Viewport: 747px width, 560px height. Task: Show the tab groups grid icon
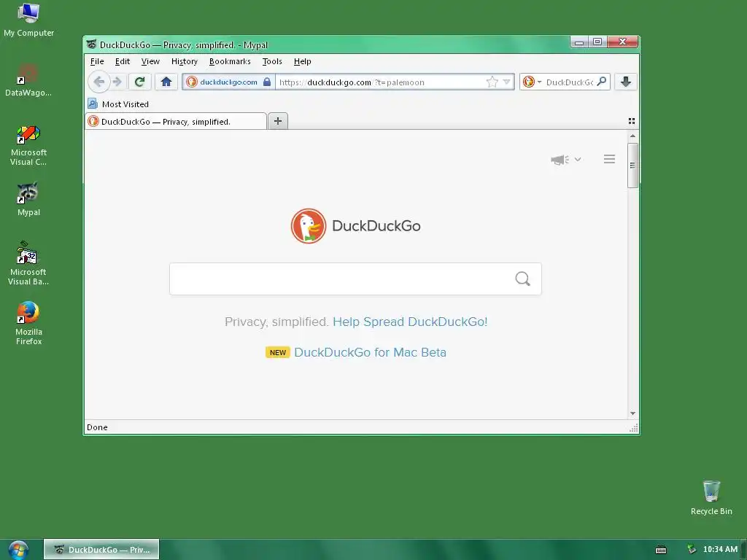click(632, 121)
